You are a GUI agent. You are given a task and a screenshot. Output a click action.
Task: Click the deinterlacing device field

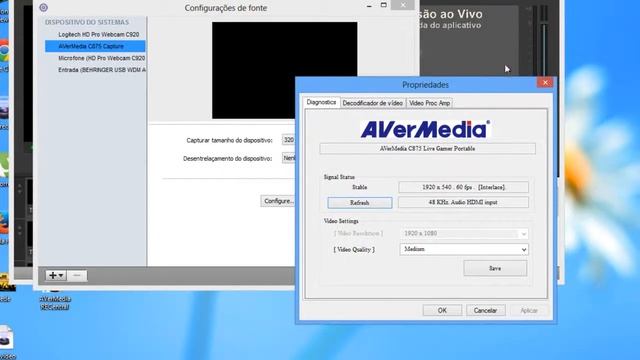tap(289, 158)
